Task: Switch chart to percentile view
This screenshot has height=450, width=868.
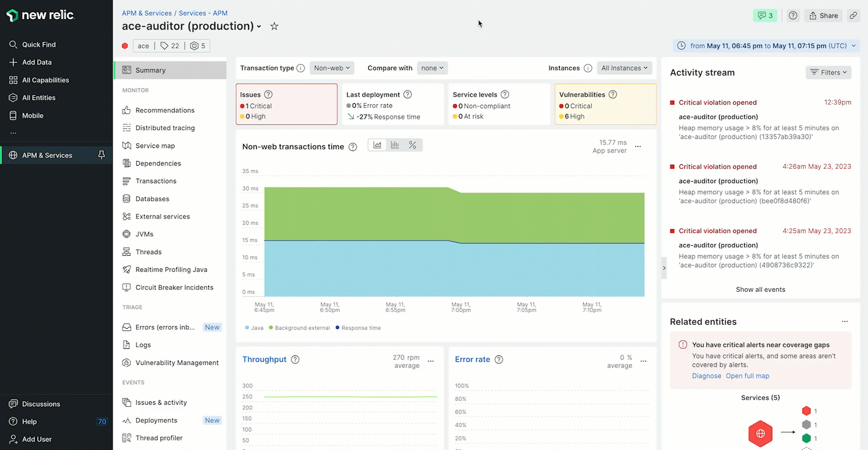Action: click(412, 145)
